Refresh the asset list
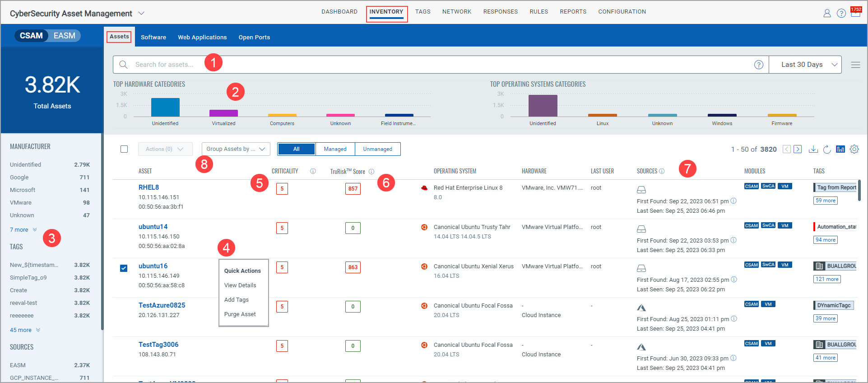868x383 pixels. [827, 149]
